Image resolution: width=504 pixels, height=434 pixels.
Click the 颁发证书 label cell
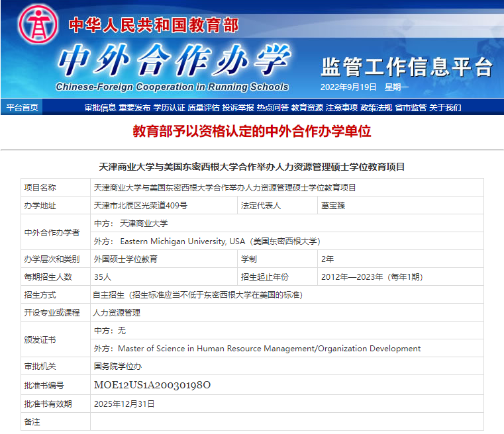click(56, 339)
